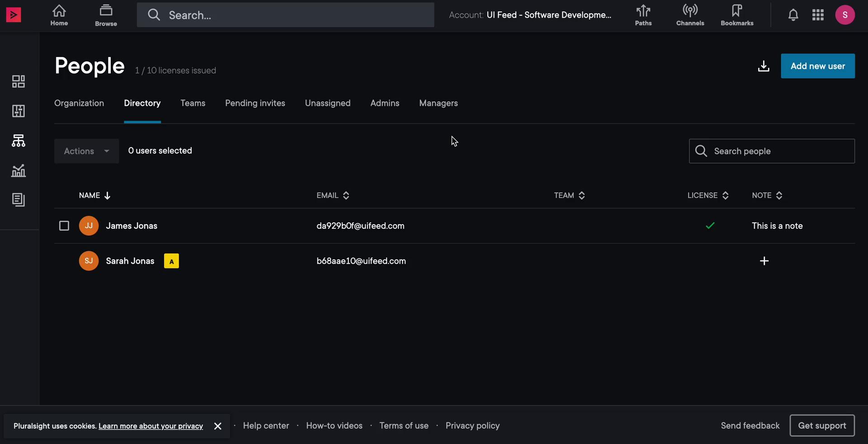Open Paths from the top bar

(643, 15)
